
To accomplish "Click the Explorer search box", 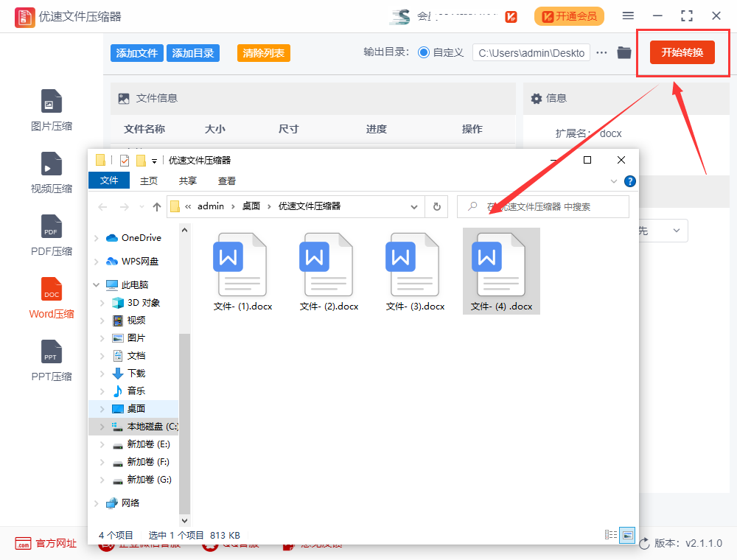I will (543, 207).
